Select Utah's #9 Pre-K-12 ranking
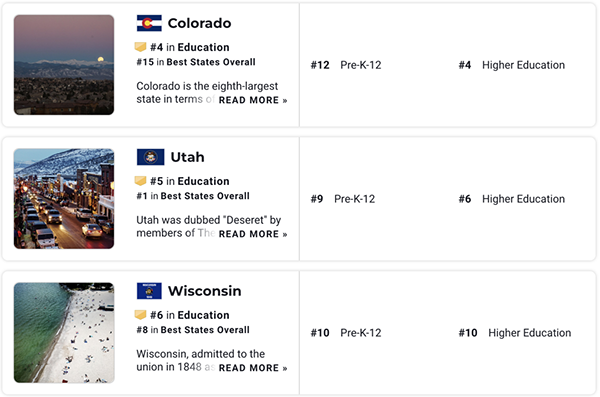The width and height of the screenshot is (600, 397). pyautogui.click(x=343, y=199)
